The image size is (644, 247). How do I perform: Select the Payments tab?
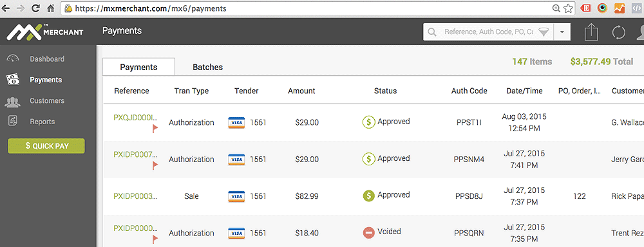point(138,68)
